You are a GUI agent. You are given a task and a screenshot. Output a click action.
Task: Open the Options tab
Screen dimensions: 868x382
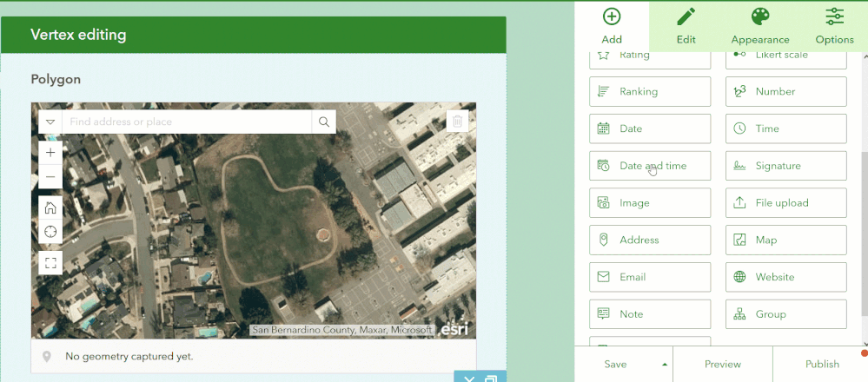click(x=834, y=26)
